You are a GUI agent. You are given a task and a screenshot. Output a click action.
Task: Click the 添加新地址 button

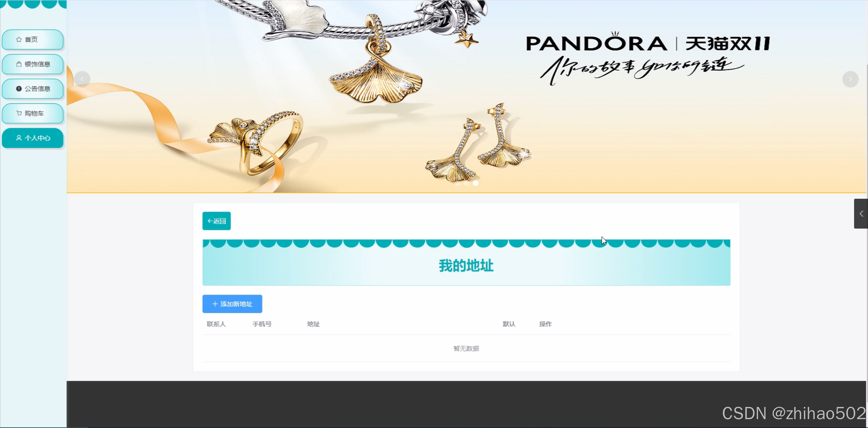[x=232, y=304]
